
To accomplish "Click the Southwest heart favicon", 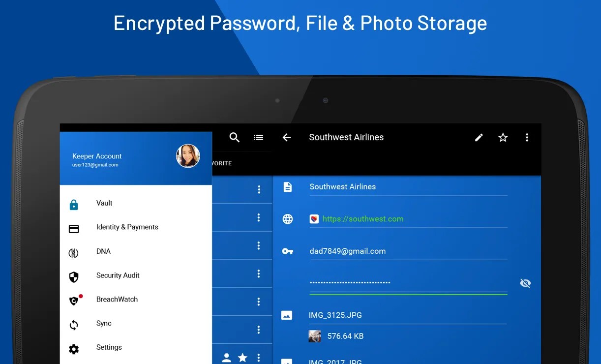I will tap(314, 219).
